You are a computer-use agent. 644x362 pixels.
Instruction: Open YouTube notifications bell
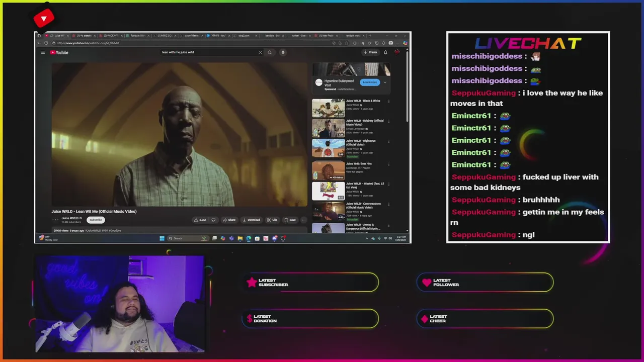385,52
